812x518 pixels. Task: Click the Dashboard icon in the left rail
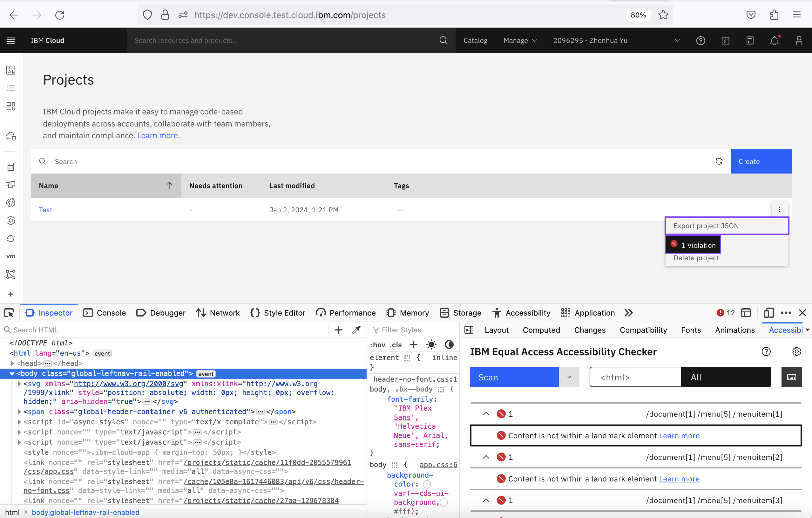[11, 70]
